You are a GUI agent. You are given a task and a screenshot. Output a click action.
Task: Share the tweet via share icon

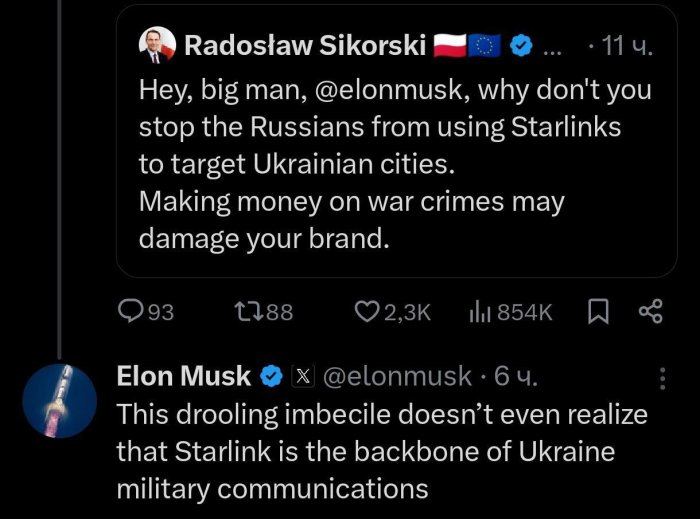click(650, 313)
